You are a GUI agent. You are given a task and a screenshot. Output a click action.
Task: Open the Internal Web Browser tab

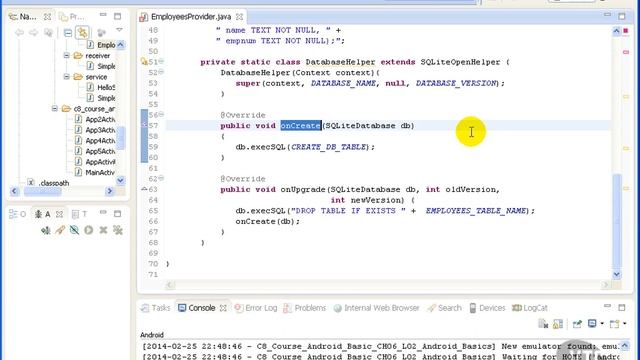coord(376,308)
